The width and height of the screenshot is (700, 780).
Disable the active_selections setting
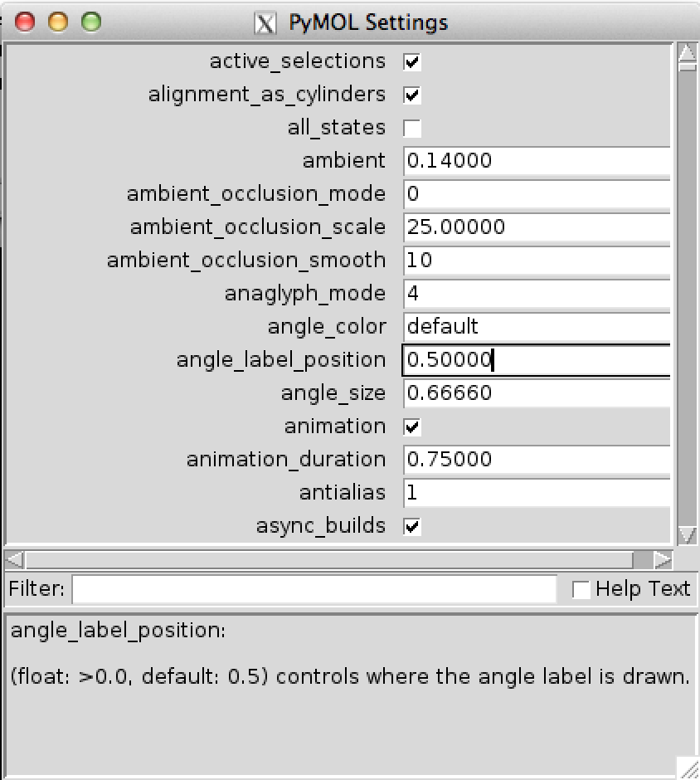412,61
